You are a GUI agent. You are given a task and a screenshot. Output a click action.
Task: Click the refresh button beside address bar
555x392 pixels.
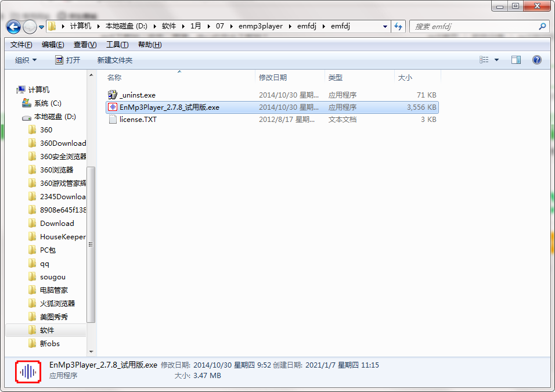(398, 27)
